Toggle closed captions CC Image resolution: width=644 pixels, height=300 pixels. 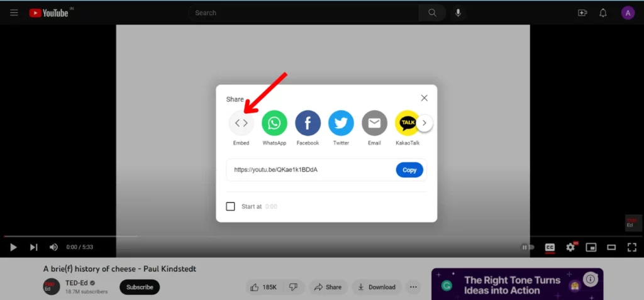[550, 247]
